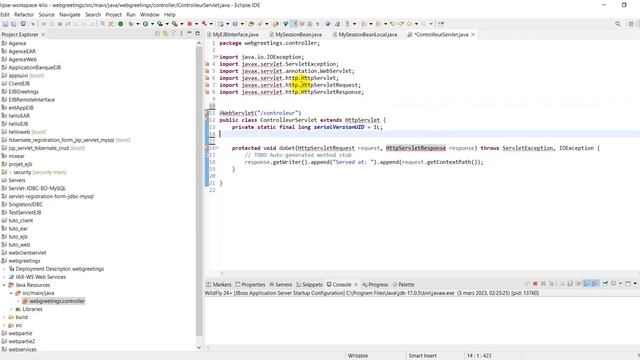Click Remove All Terminated Launches icon in console
This screenshot has height=360, width=640.
pos(551,284)
